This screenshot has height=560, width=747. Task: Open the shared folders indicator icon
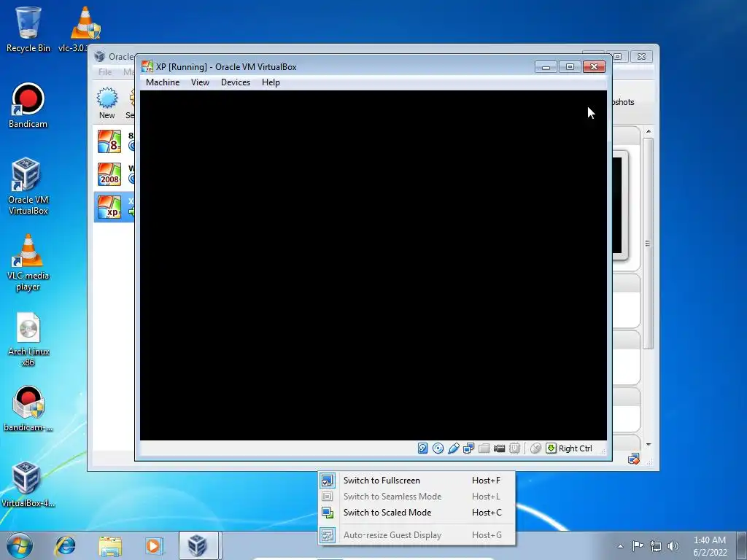pyautogui.click(x=484, y=448)
